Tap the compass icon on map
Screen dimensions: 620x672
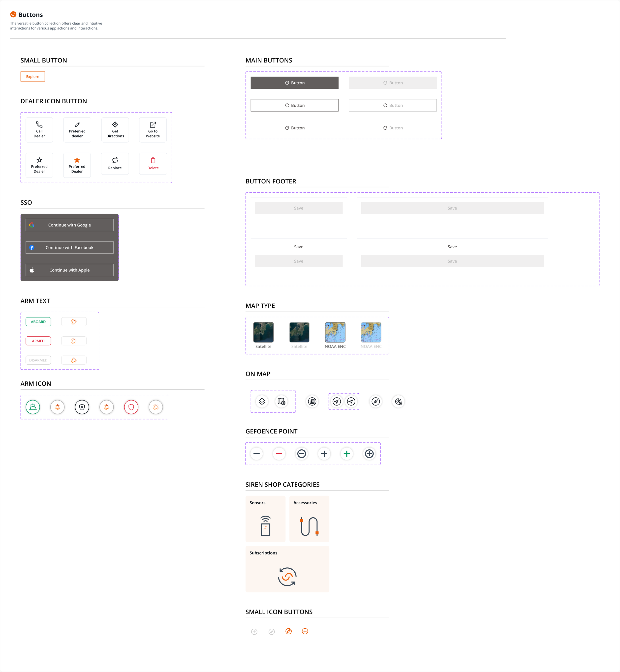376,401
